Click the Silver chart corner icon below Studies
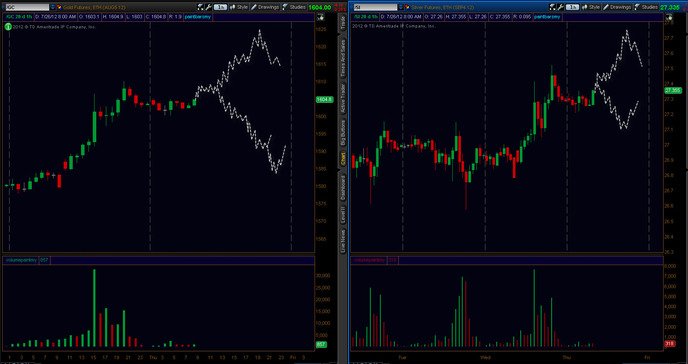This screenshot has height=364, width=688. click(x=669, y=17)
